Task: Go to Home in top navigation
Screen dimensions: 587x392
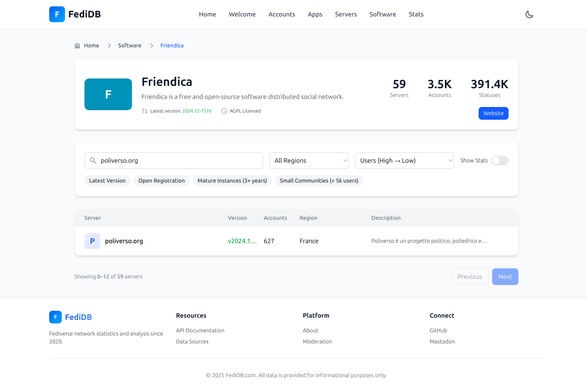Action: coord(207,15)
